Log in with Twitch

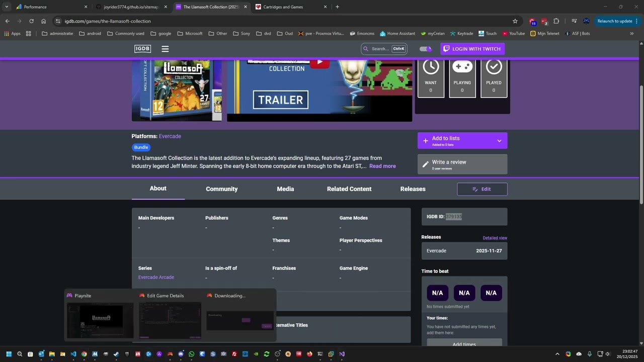point(472,49)
